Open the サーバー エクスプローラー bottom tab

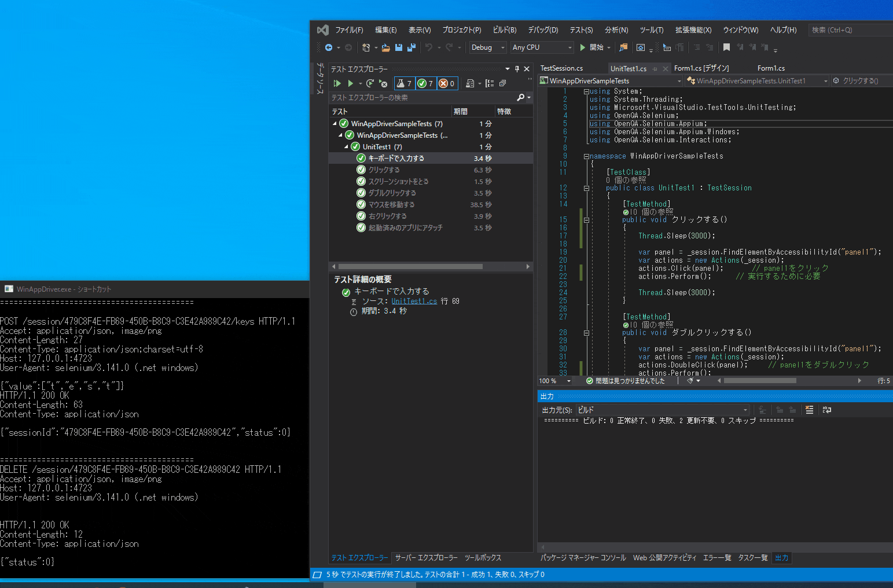coord(426,558)
